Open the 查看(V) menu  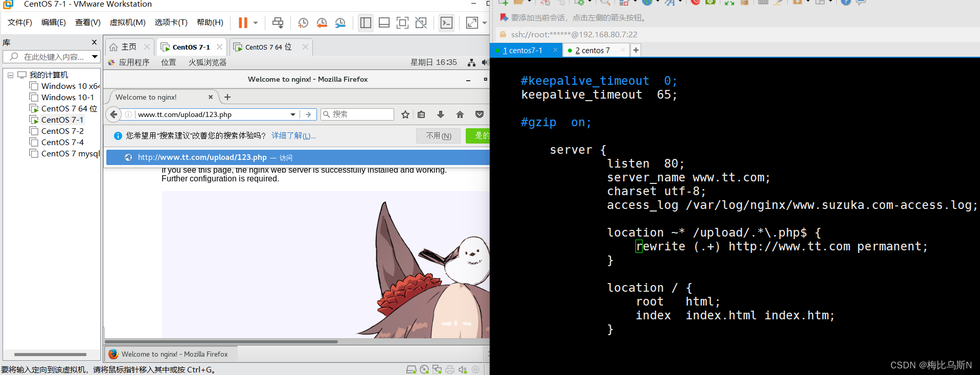click(x=88, y=22)
